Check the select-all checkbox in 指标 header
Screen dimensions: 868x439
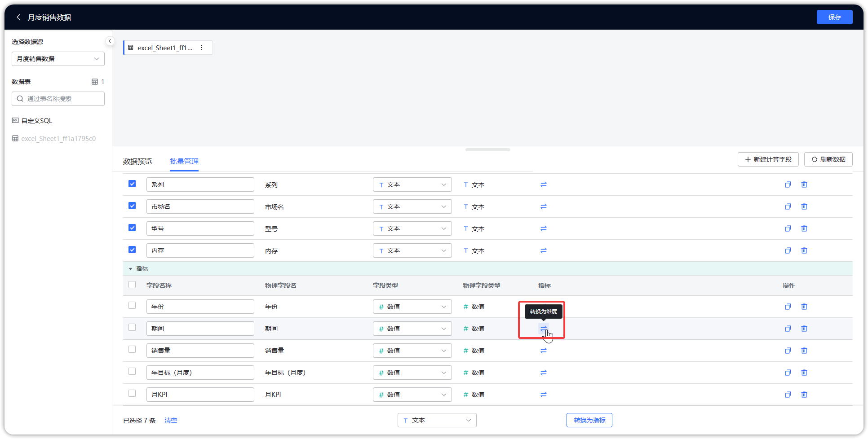tap(132, 285)
